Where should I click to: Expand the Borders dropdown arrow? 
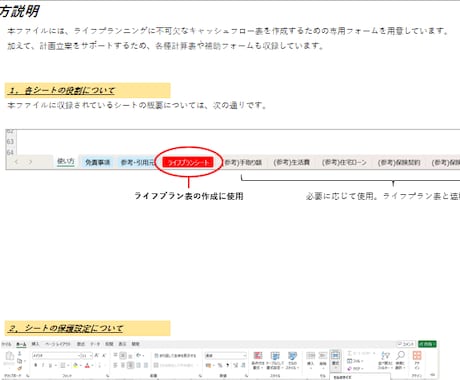click(x=68, y=366)
